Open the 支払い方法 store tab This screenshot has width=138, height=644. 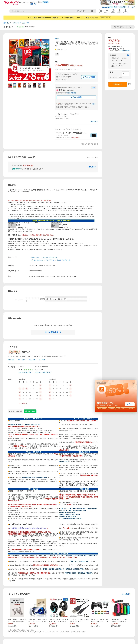tap(11, 360)
